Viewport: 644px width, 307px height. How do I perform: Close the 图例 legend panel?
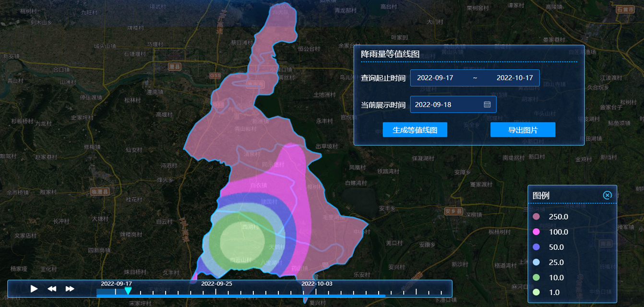point(607,195)
